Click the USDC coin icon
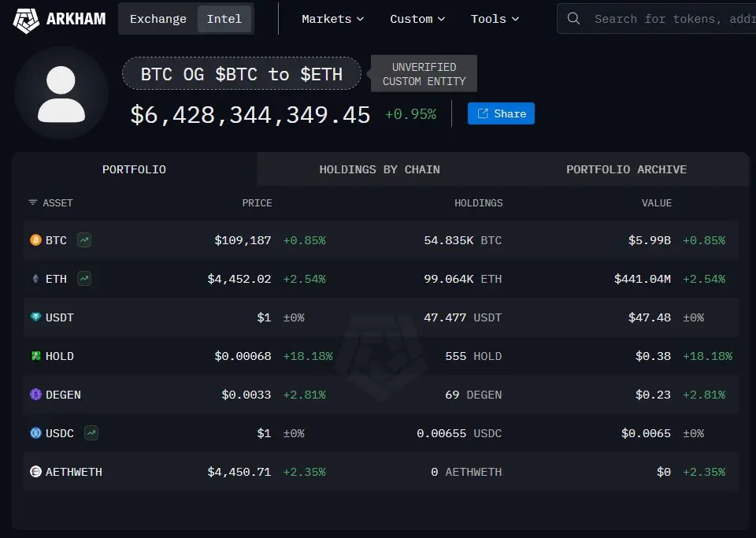 [35, 433]
